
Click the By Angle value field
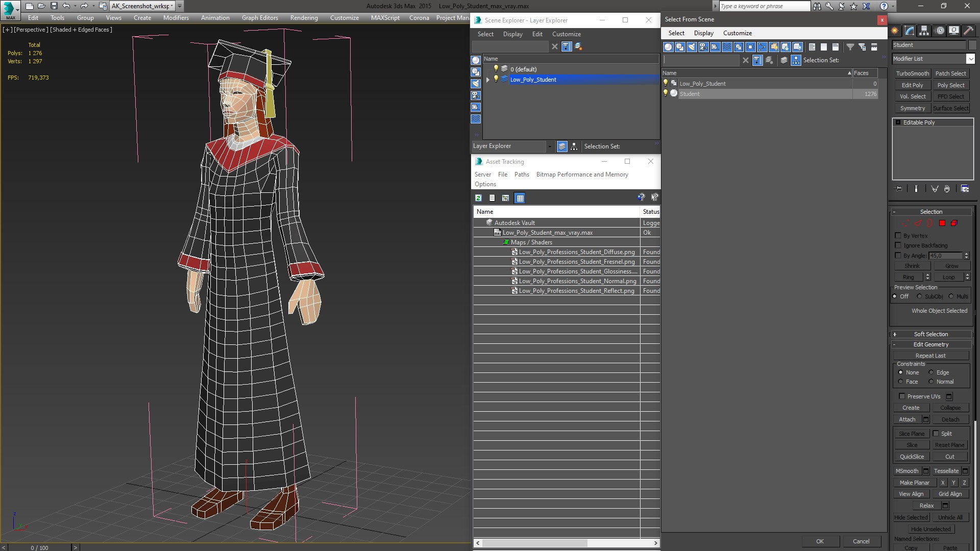(945, 256)
